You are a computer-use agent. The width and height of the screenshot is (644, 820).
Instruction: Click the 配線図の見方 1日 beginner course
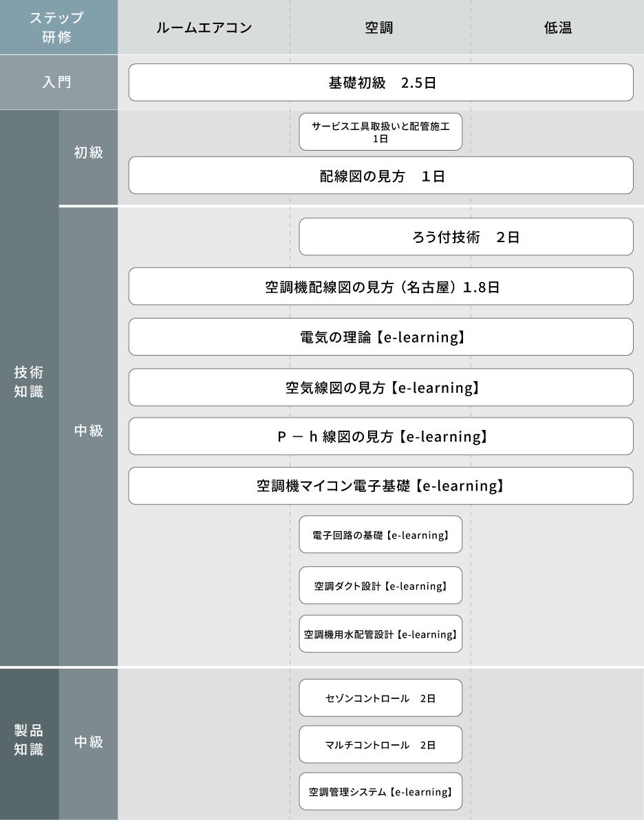[380, 176]
